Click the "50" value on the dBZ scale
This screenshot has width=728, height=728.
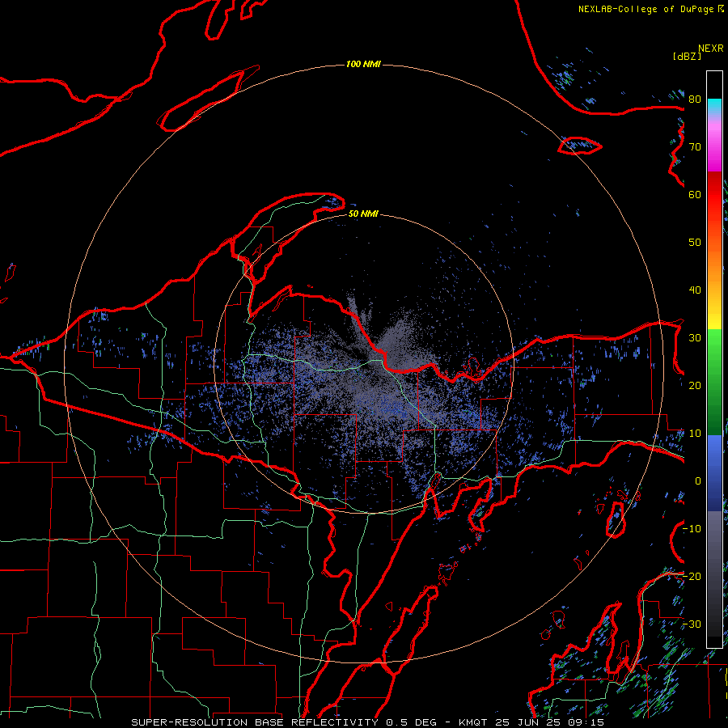click(695, 243)
